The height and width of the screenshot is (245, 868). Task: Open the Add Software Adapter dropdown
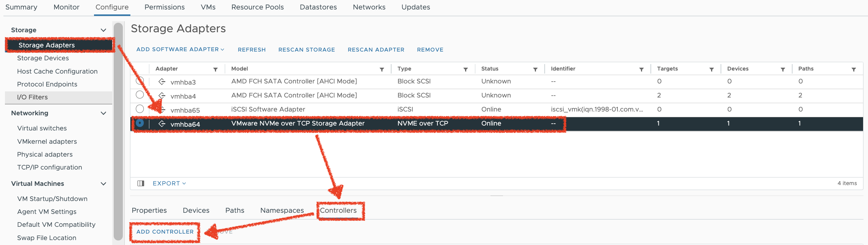(x=180, y=50)
